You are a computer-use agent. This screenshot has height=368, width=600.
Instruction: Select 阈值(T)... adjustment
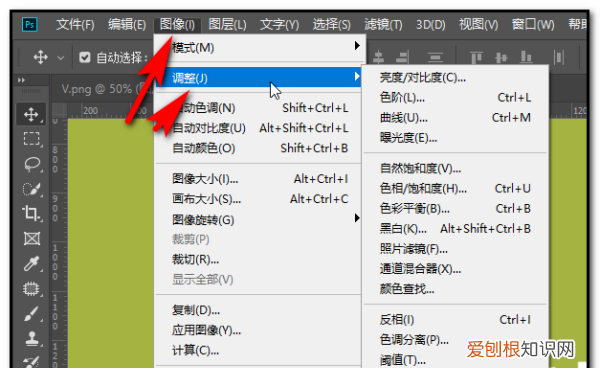point(455,360)
